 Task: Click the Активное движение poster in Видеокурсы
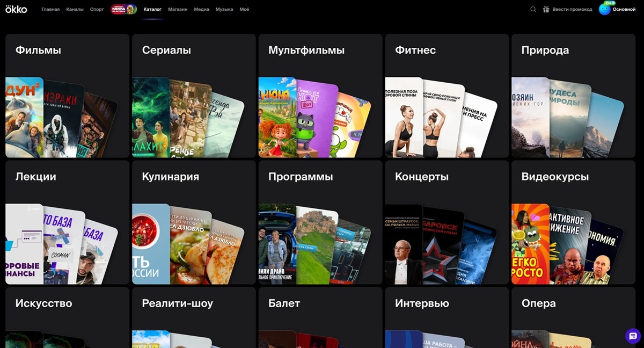click(570, 246)
